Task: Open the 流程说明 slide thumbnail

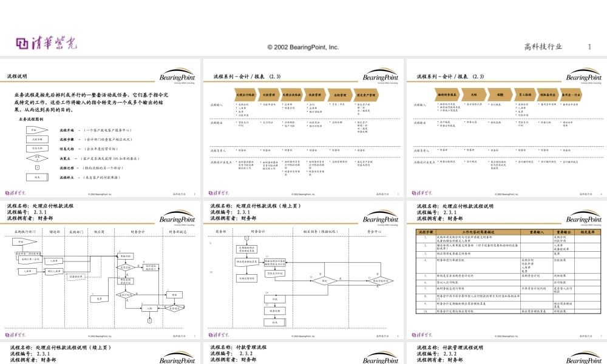Action: tap(100, 127)
